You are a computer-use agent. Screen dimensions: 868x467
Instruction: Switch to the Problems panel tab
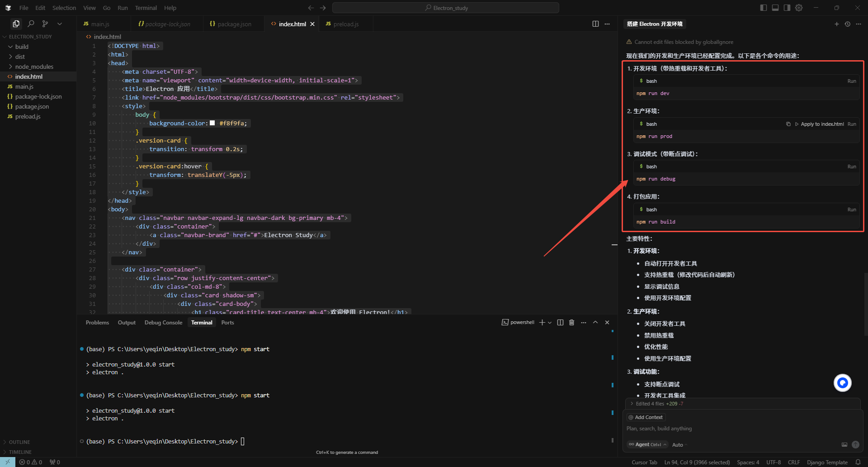(97, 323)
